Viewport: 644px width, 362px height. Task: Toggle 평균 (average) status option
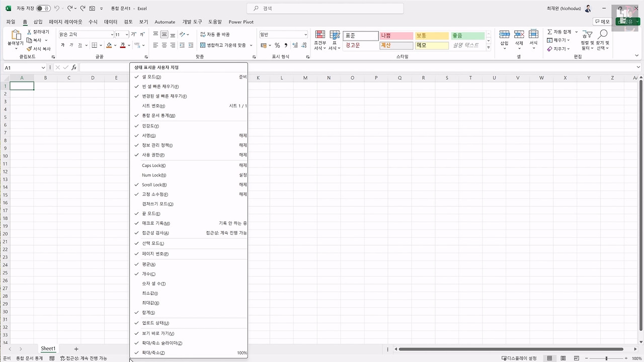click(189, 264)
